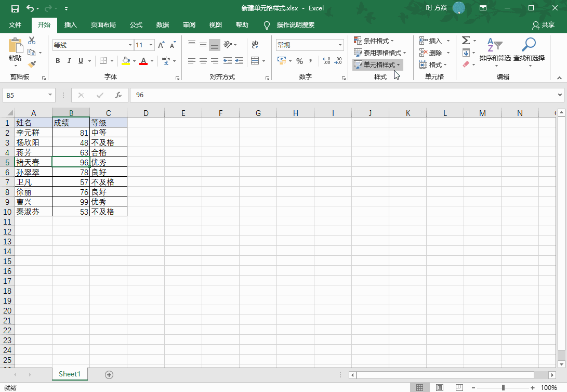
Task: Click the Wrap Text icon
Action: tap(255, 45)
